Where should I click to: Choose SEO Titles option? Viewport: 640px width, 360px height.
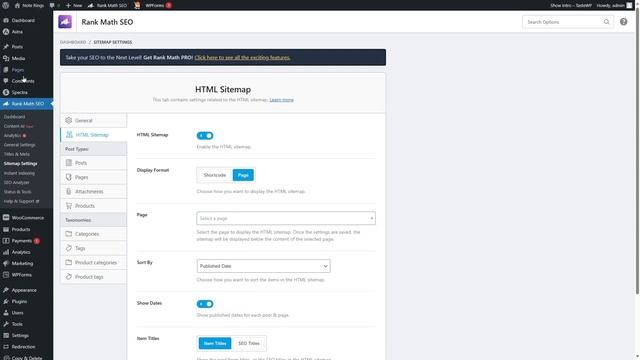pyautogui.click(x=249, y=343)
